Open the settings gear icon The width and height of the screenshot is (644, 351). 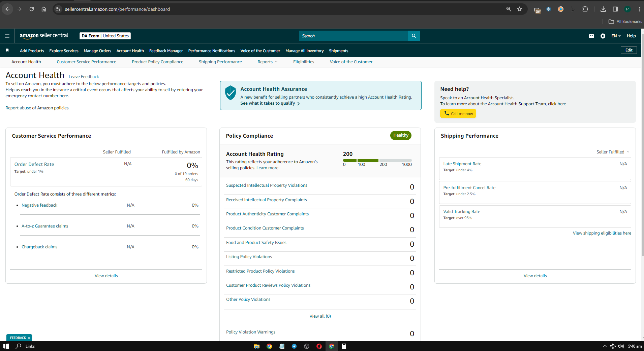click(603, 36)
